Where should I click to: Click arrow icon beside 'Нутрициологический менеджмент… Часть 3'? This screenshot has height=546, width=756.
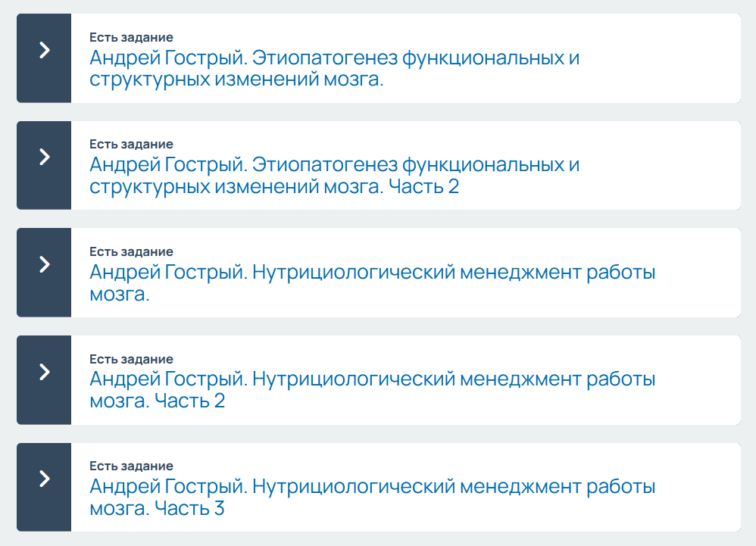(44, 479)
